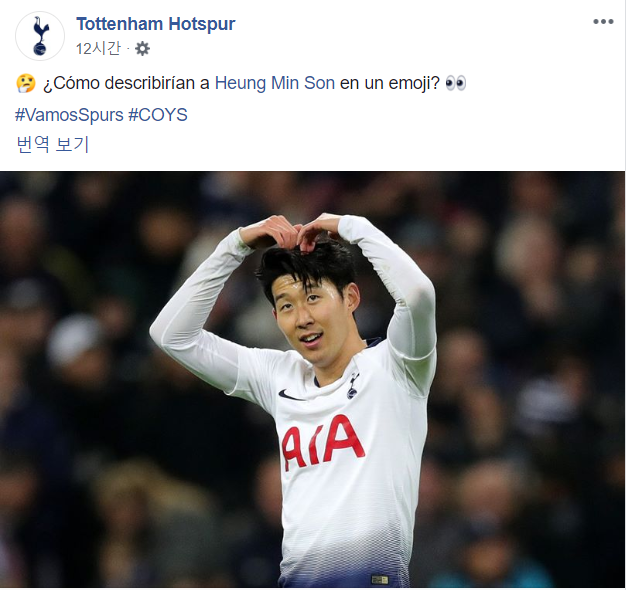Open the #COYS hashtag
This screenshot has height=590, width=626.
point(158,115)
